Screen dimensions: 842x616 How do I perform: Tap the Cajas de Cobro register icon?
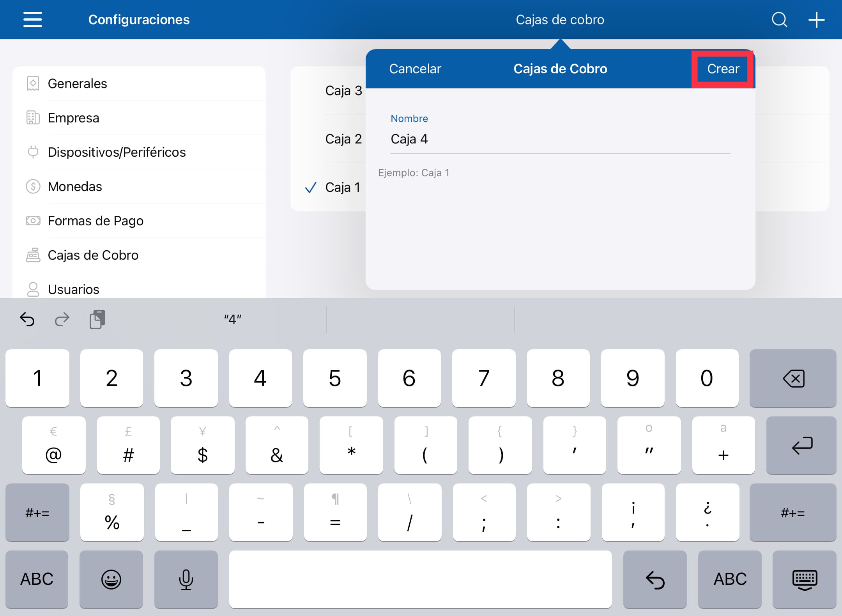pyautogui.click(x=33, y=255)
